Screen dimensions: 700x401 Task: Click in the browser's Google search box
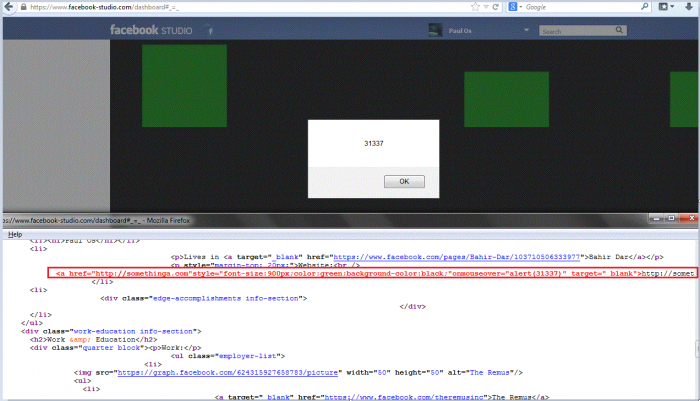tap(581, 7)
